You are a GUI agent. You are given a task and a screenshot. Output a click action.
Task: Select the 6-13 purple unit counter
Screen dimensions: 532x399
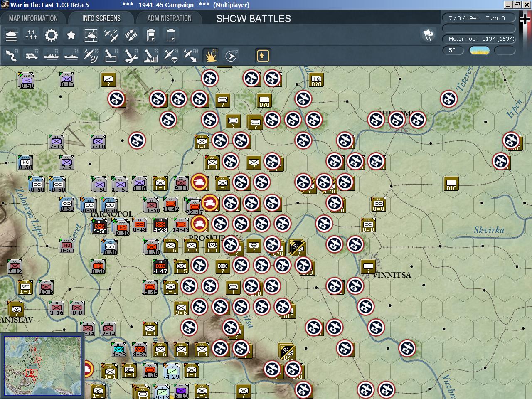tap(181, 392)
